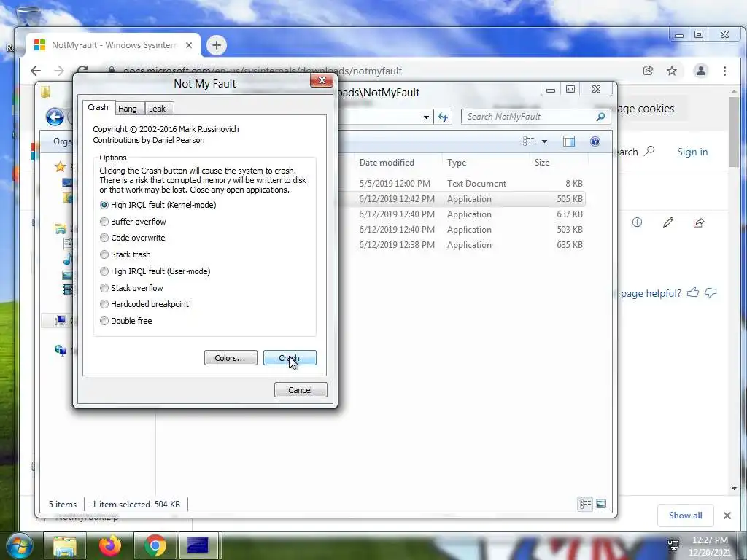Select the Stack trash radio button

point(104,254)
